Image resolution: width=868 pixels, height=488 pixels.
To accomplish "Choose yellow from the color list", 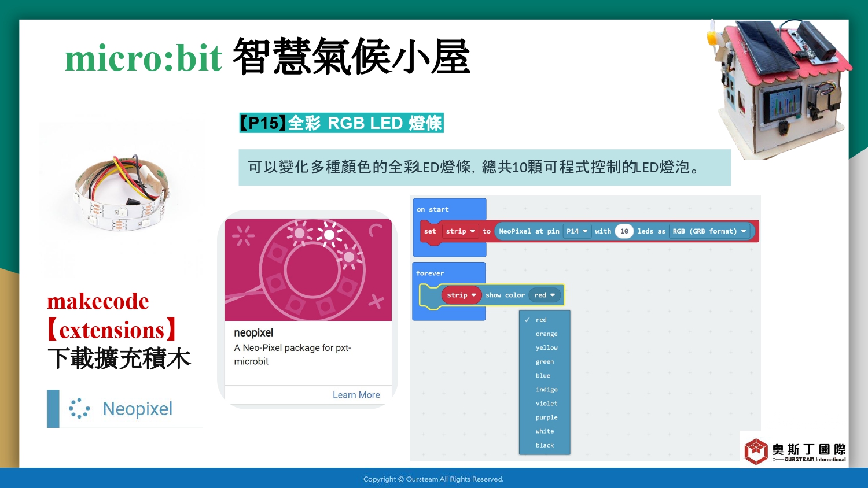I will pyautogui.click(x=546, y=347).
